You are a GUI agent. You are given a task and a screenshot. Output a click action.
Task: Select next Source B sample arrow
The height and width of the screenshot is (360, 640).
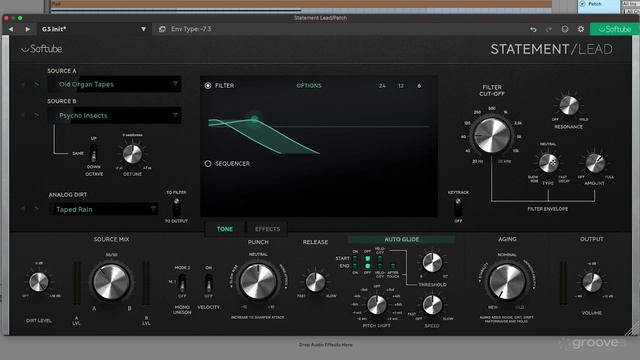36,116
